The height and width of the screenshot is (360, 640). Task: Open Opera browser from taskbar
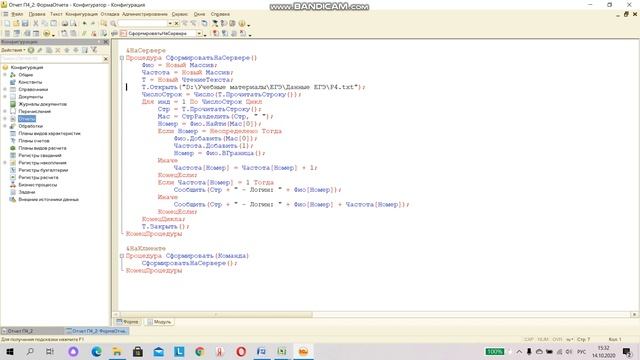coord(241,351)
